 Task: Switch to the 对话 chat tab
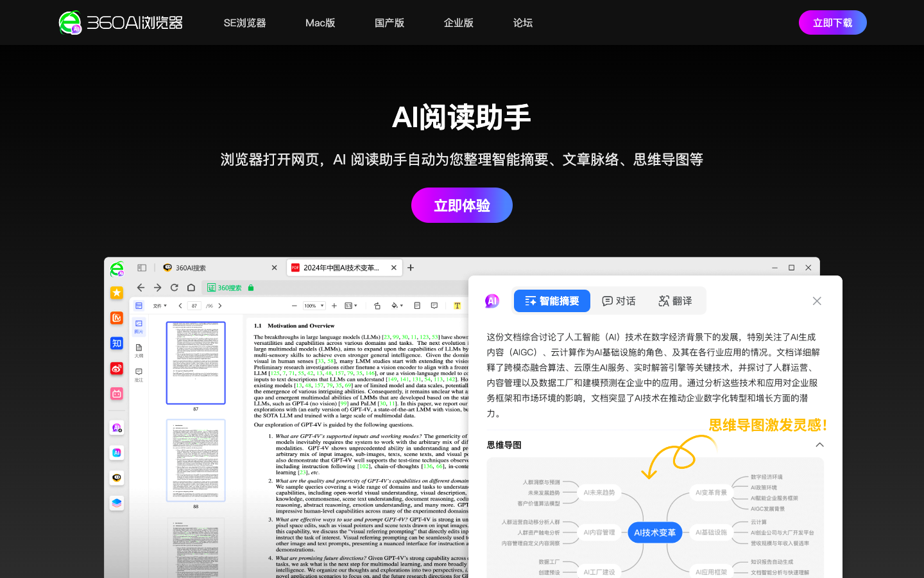point(619,301)
